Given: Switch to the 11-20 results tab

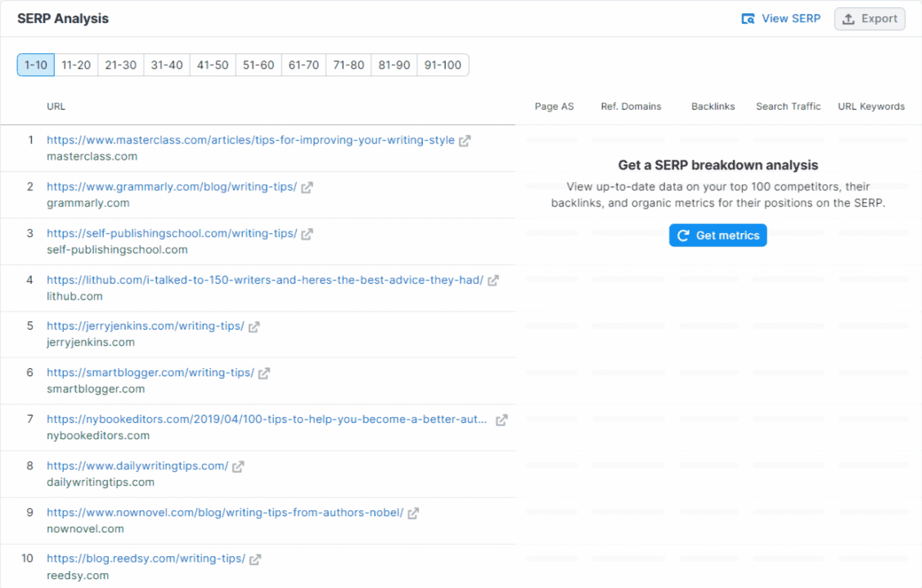Looking at the screenshot, I should [x=76, y=65].
